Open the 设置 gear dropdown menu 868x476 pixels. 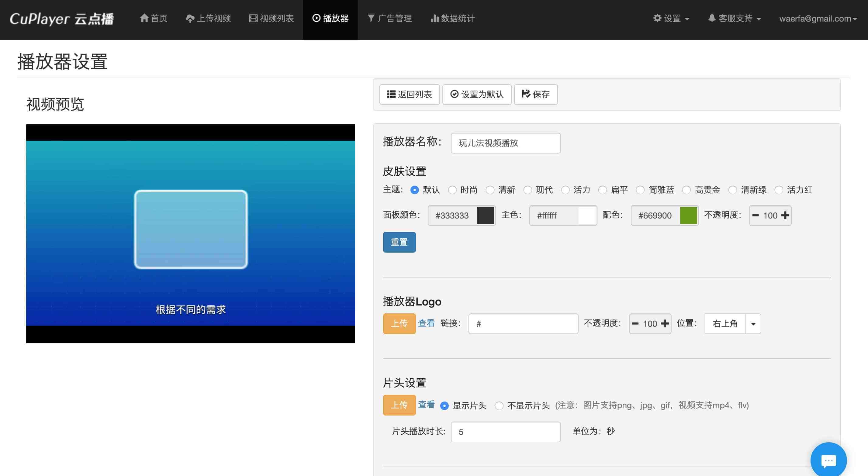click(671, 19)
